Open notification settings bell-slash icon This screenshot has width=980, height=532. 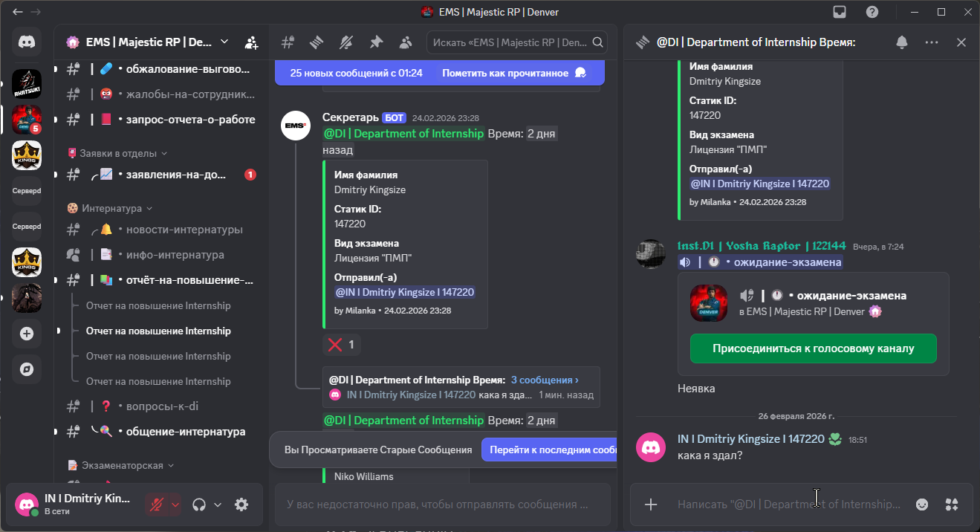346,42
